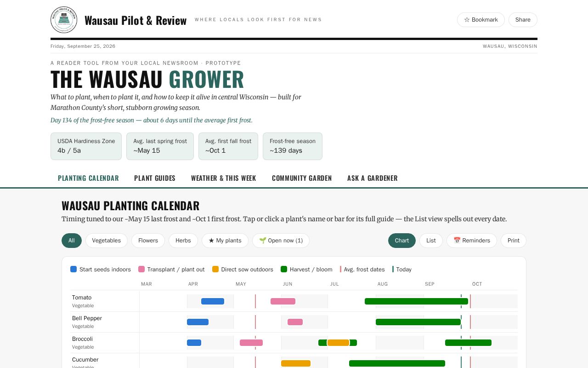Click Cucumber's orange direct sow bar
This screenshot has height=368, width=588.
[x=296, y=363]
